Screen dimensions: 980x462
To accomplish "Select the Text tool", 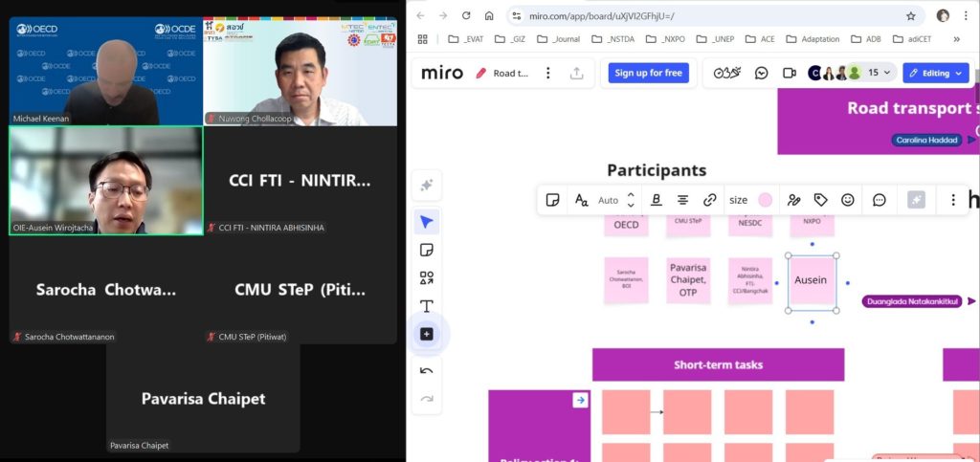I will coord(426,306).
